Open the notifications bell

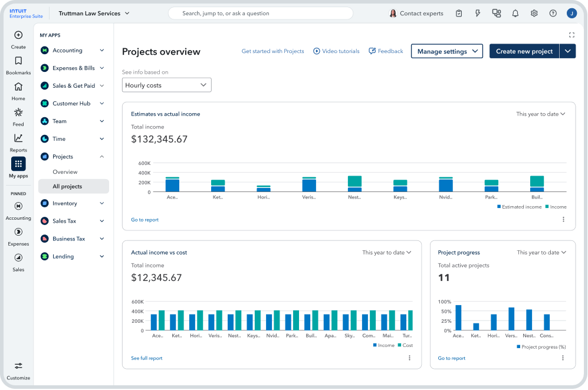pyautogui.click(x=515, y=13)
